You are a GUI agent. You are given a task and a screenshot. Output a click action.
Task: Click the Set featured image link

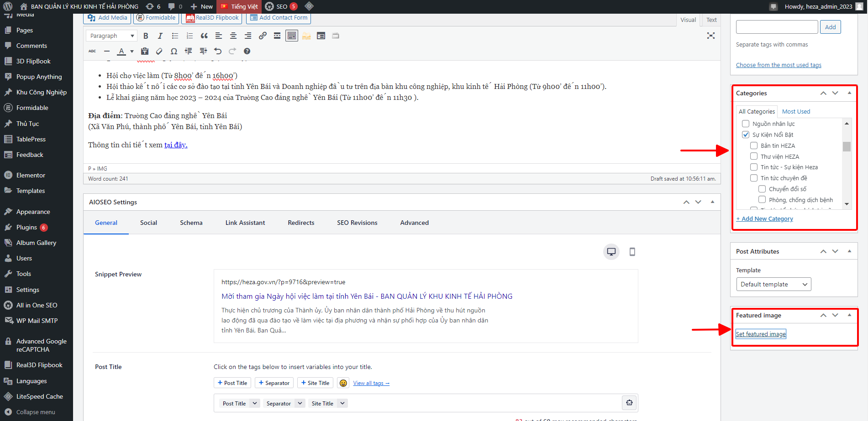[x=761, y=334]
